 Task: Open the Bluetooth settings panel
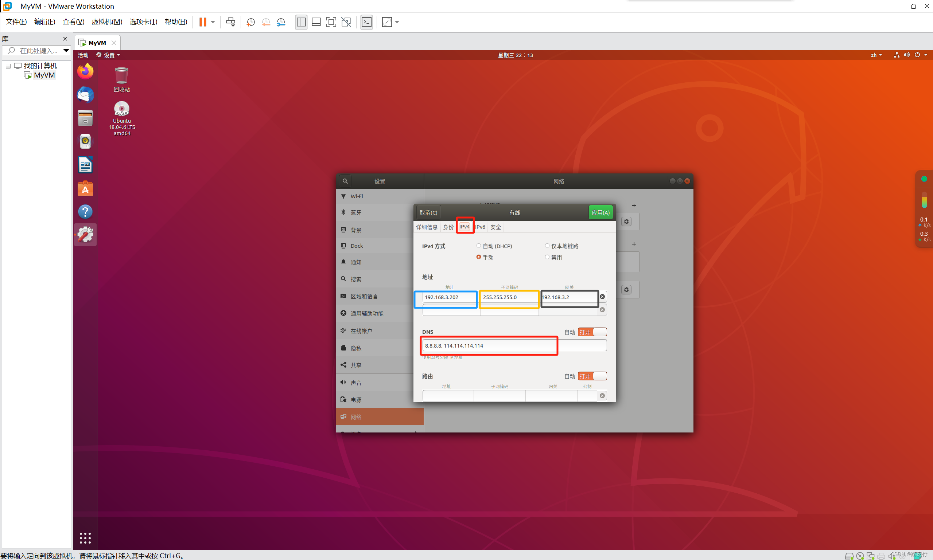(x=380, y=212)
